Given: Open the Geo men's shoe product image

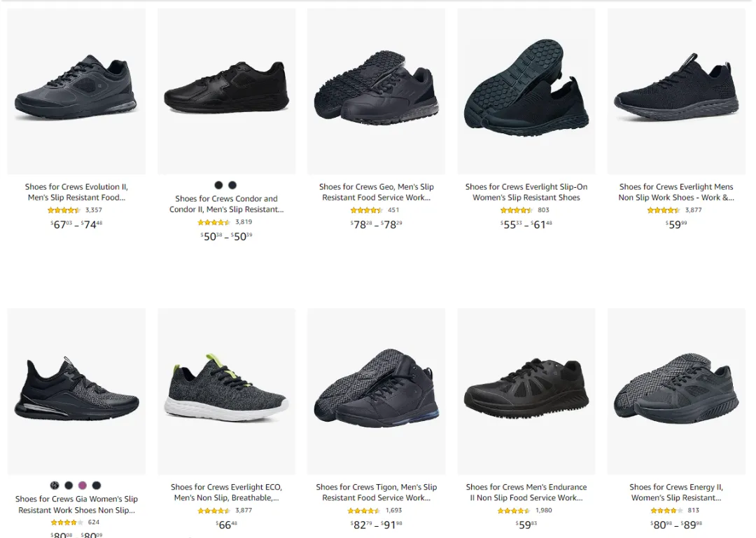Looking at the screenshot, I should pos(376,90).
